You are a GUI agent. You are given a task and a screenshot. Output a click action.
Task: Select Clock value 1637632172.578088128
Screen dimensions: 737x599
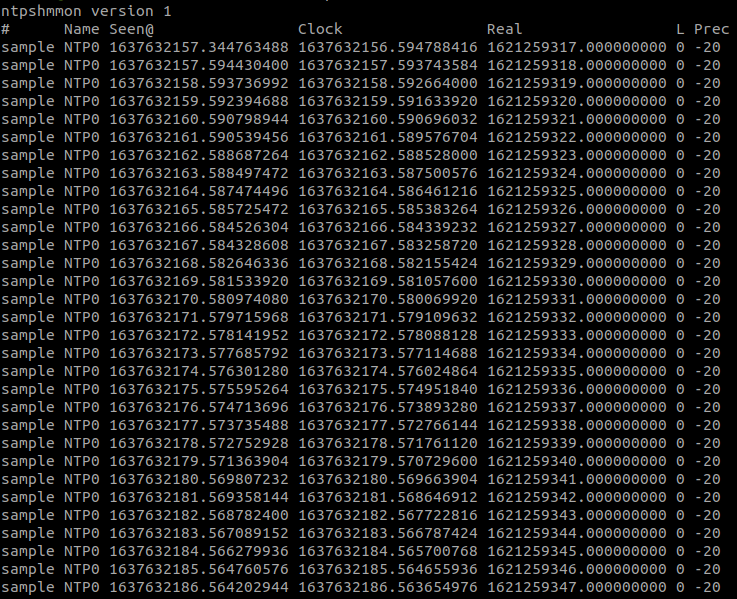pyautogui.click(x=388, y=335)
